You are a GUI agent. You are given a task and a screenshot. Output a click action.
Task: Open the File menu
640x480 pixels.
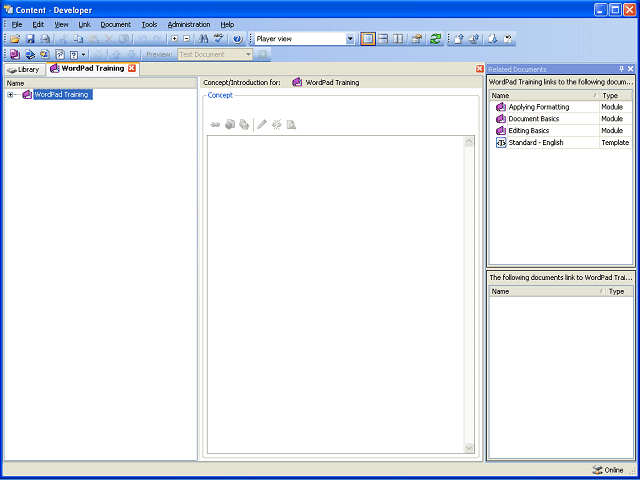17,24
